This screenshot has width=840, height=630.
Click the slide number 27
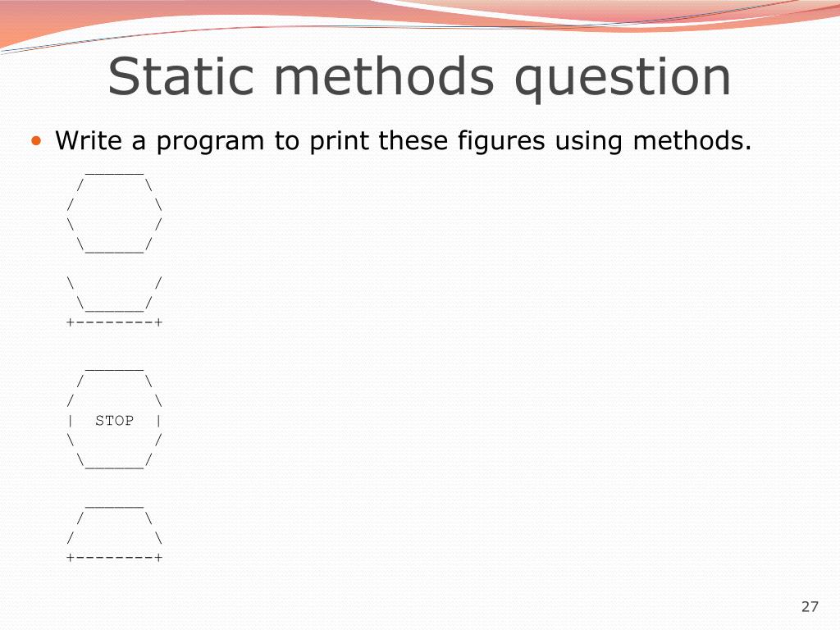pos(810,606)
